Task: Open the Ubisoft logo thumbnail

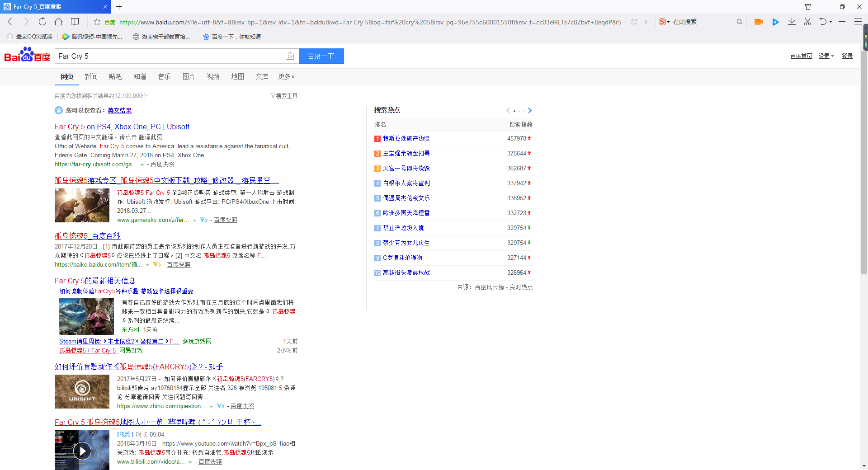Action: (82, 391)
